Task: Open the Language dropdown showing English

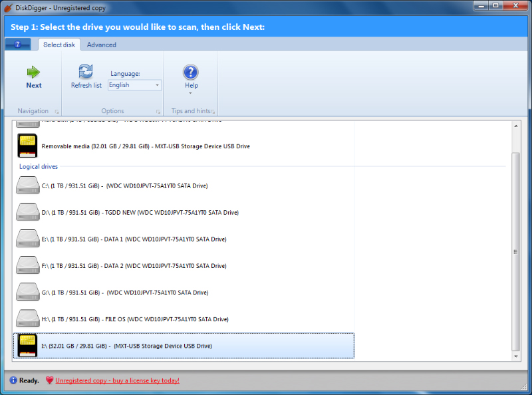Action: click(x=134, y=85)
